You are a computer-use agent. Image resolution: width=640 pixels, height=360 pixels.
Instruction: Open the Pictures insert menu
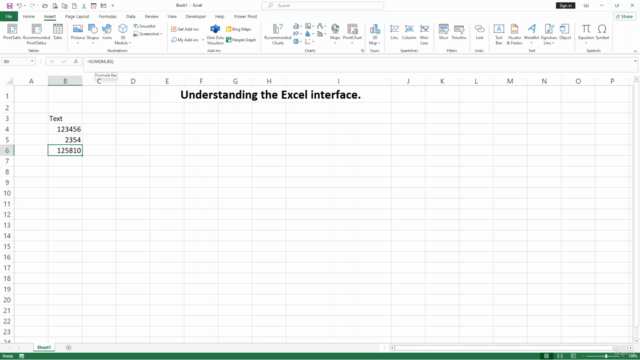tap(78, 33)
